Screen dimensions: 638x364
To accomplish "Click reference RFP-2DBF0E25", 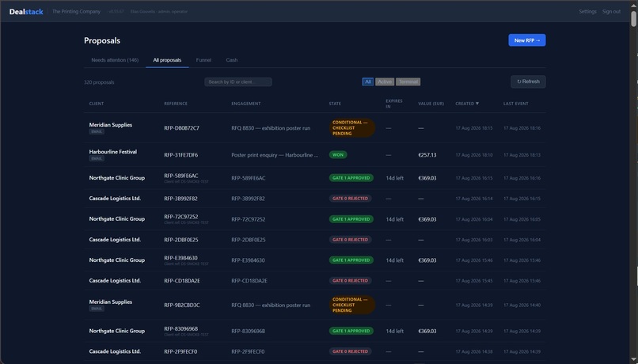I will tap(181, 240).
